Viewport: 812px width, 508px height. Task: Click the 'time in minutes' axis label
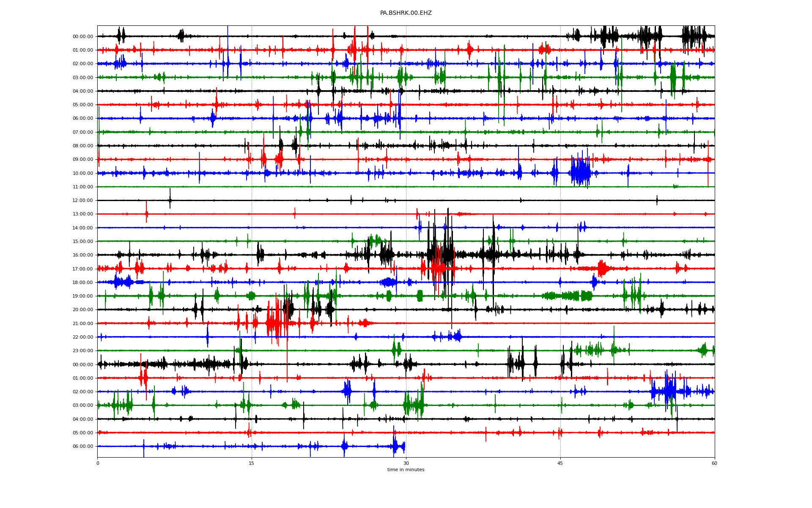pos(406,469)
